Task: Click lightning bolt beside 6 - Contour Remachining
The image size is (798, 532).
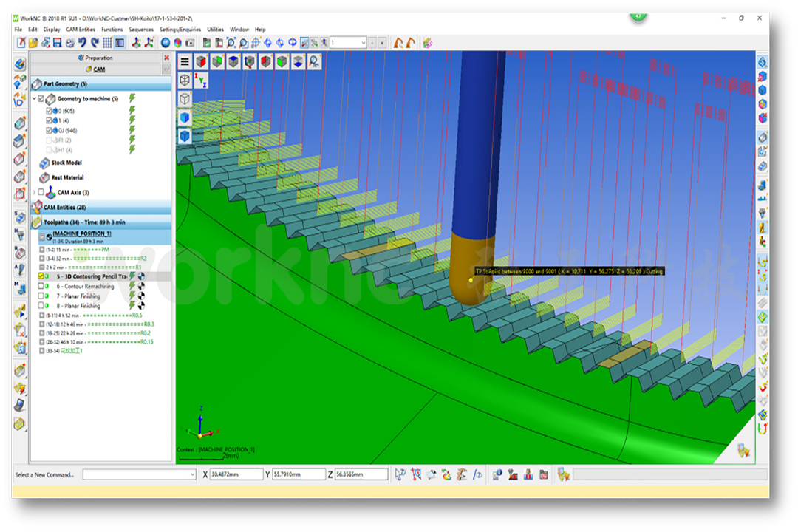Action: [132, 287]
